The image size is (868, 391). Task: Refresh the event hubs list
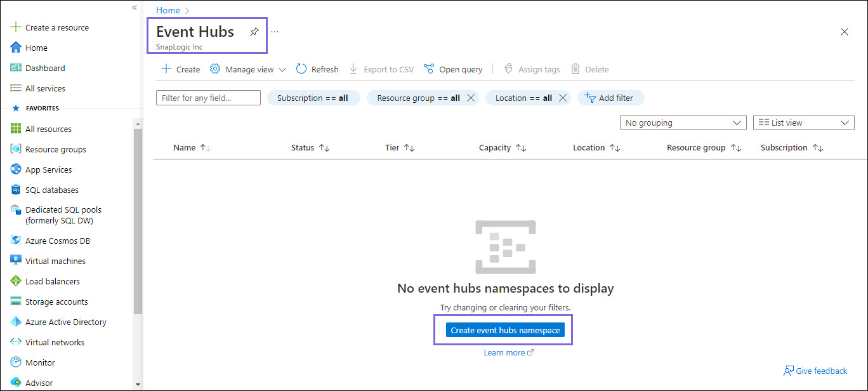click(317, 69)
